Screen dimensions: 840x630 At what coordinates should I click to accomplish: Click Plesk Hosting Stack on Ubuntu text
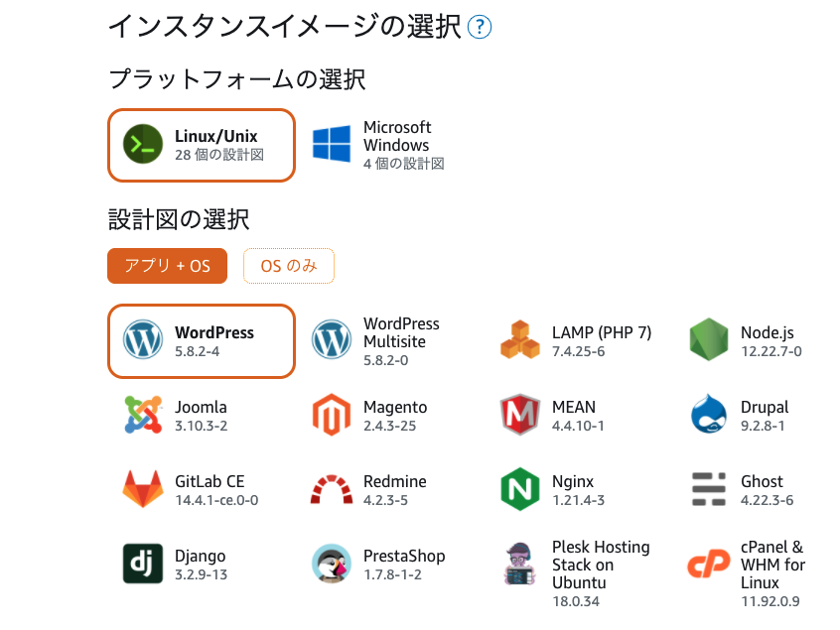click(x=601, y=565)
